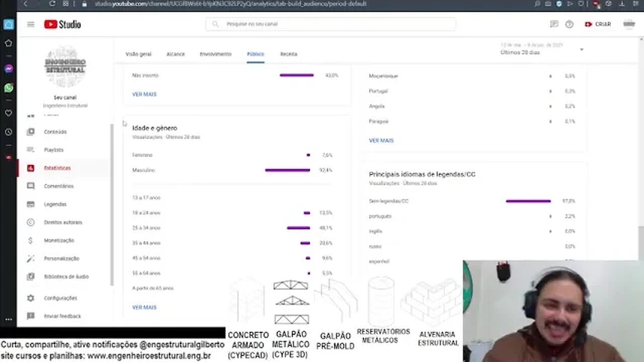The width and height of the screenshot is (644, 362).
Task: Open Messenger in the browser sidebar
Action: coord(9,69)
